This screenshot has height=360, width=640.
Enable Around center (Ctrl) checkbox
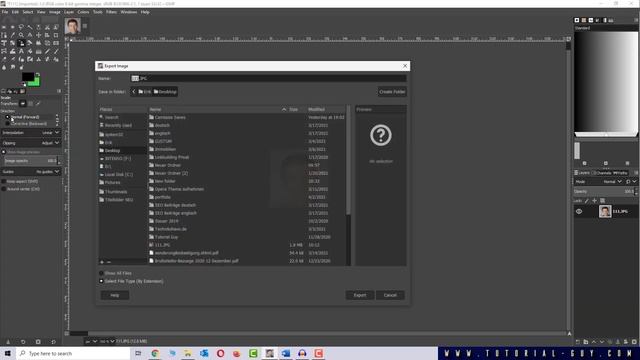click(x=4, y=189)
